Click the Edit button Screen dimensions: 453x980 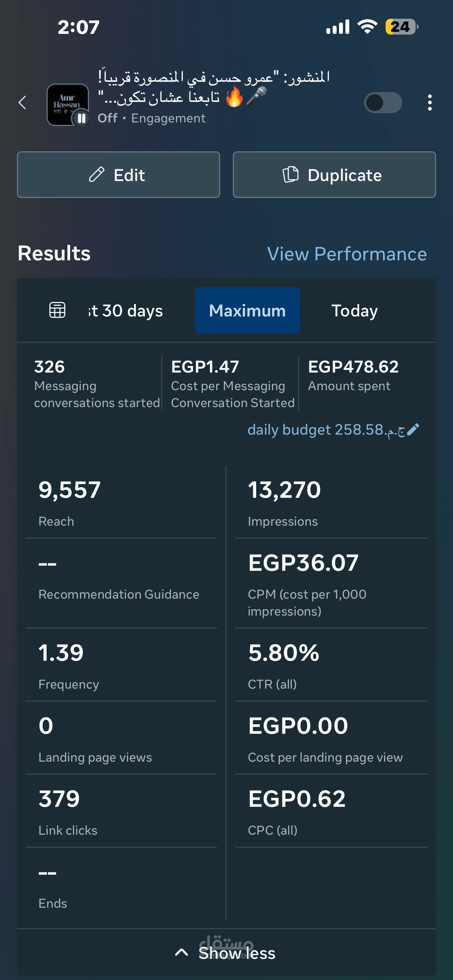[x=118, y=175]
